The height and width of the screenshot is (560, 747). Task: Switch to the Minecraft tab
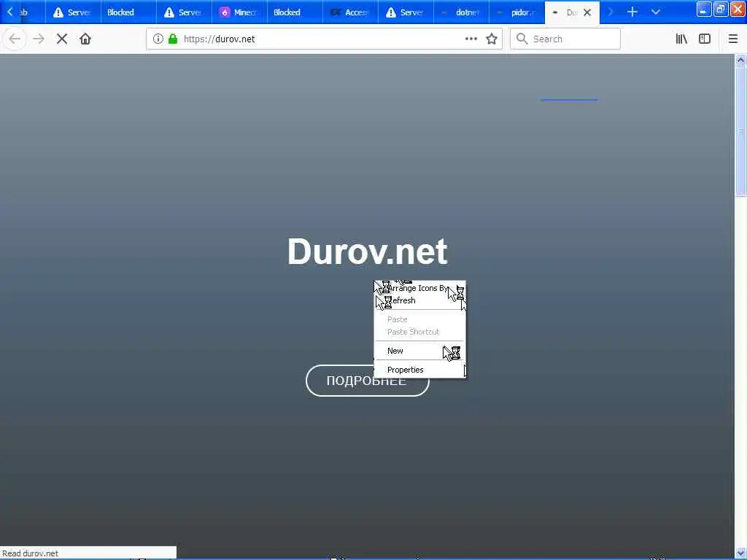[239, 12]
